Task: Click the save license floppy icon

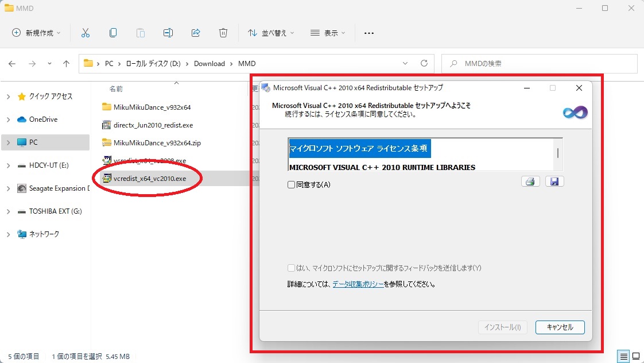Action: pos(554,181)
